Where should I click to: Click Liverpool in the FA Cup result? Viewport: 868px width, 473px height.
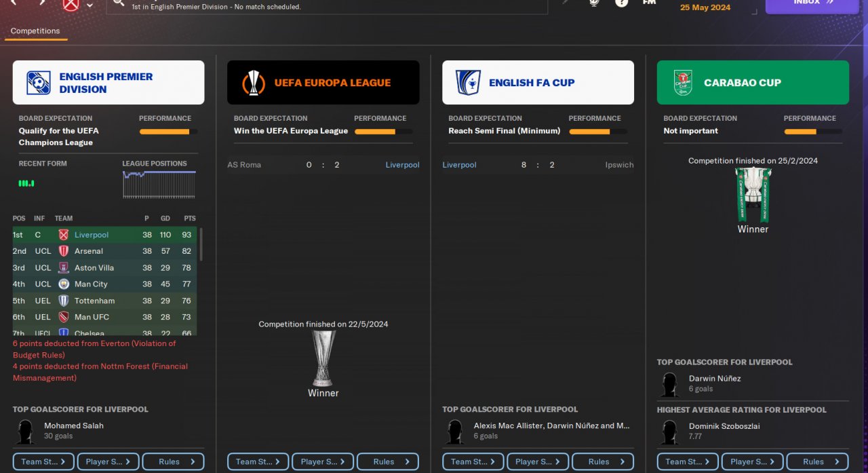(x=459, y=165)
